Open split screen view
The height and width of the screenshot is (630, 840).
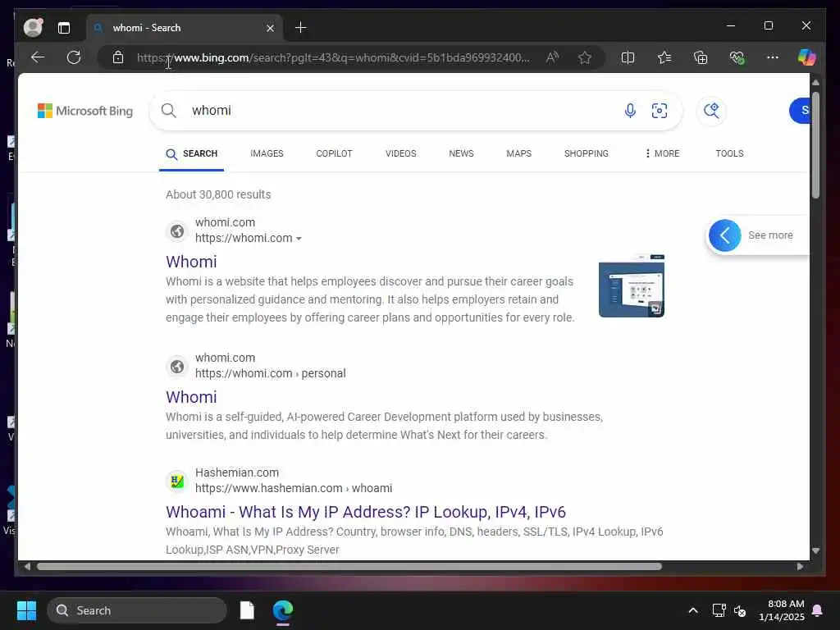(x=628, y=57)
